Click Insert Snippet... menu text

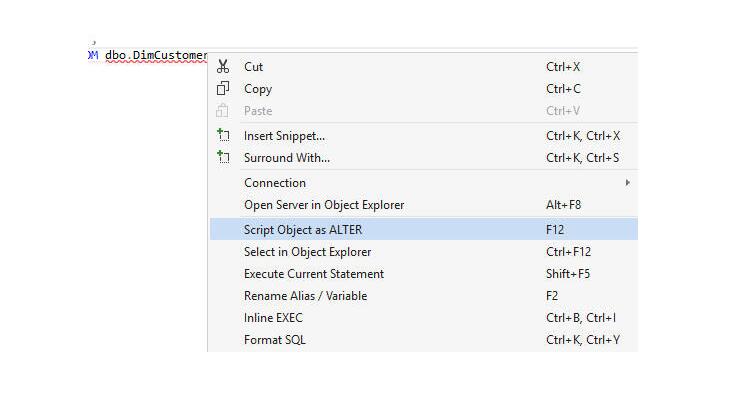[285, 136]
